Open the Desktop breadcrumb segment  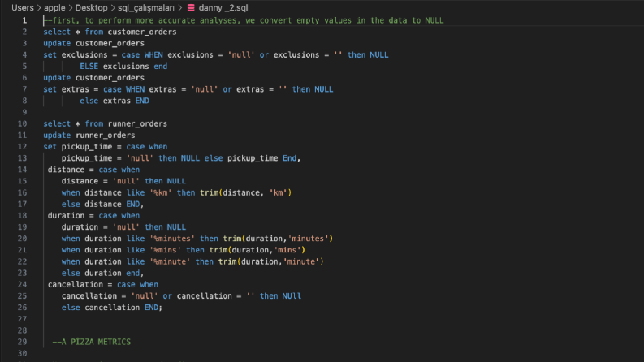coord(91,8)
